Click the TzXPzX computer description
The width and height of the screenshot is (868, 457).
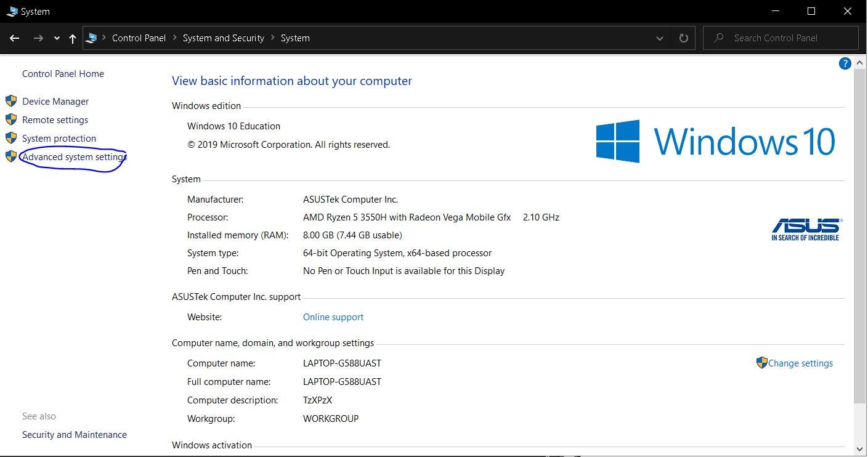317,400
